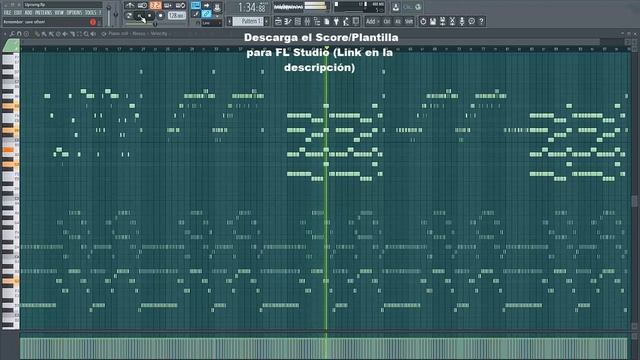Open the ADD menu
This screenshot has width=640, height=360.
point(28,13)
